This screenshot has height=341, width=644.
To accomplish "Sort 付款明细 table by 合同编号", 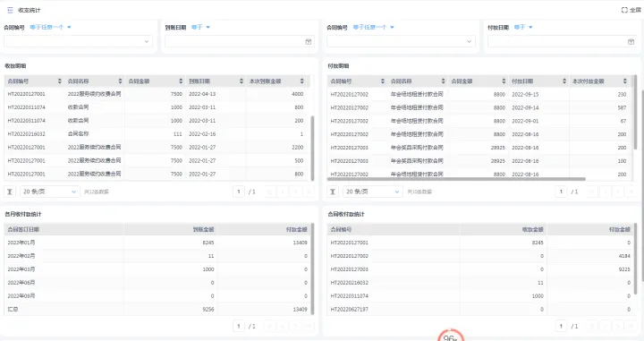I will point(383,81).
